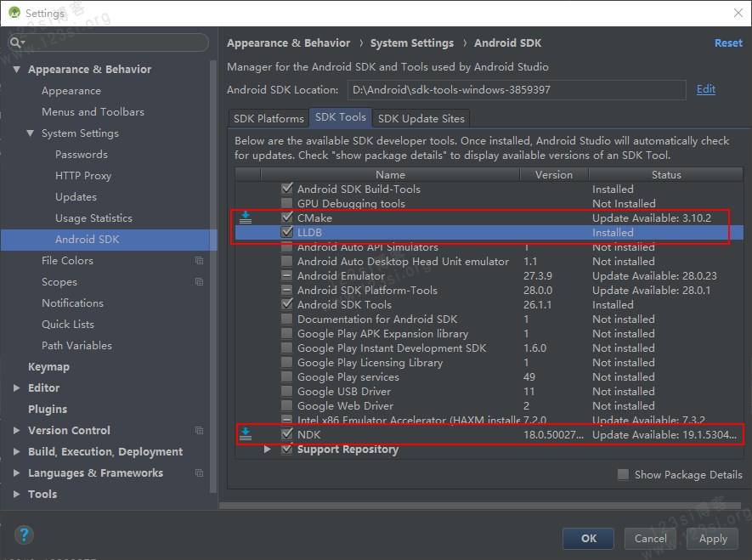The width and height of the screenshot is (752, 560).
Task: Toggle Android SDK Platform-Tools checkbox
Action: pos(287,290)
